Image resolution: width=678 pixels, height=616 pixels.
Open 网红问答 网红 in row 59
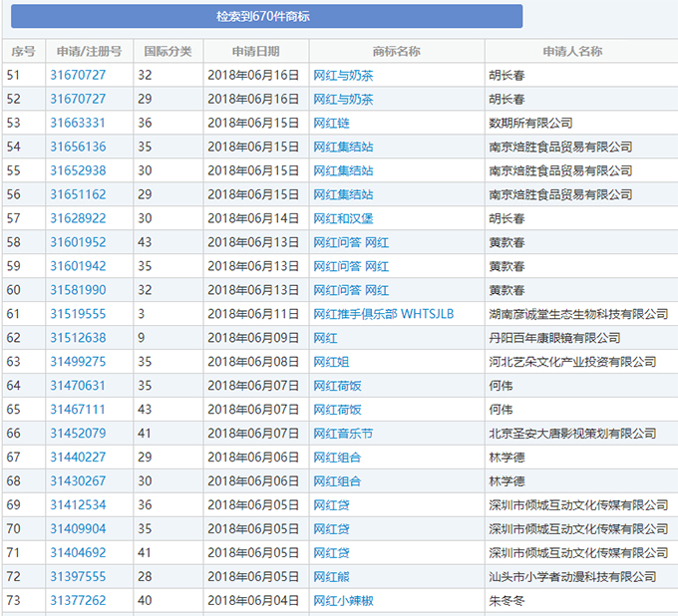(x=351, y=266)
